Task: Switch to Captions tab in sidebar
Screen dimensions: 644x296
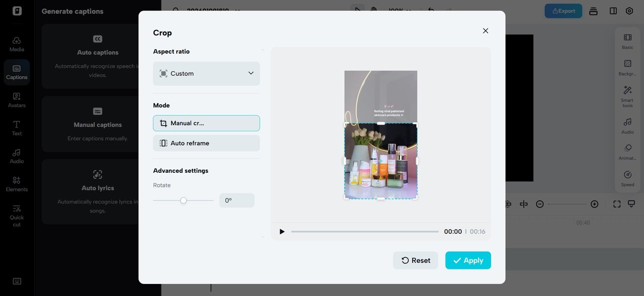Action: (x=17, y=72)
